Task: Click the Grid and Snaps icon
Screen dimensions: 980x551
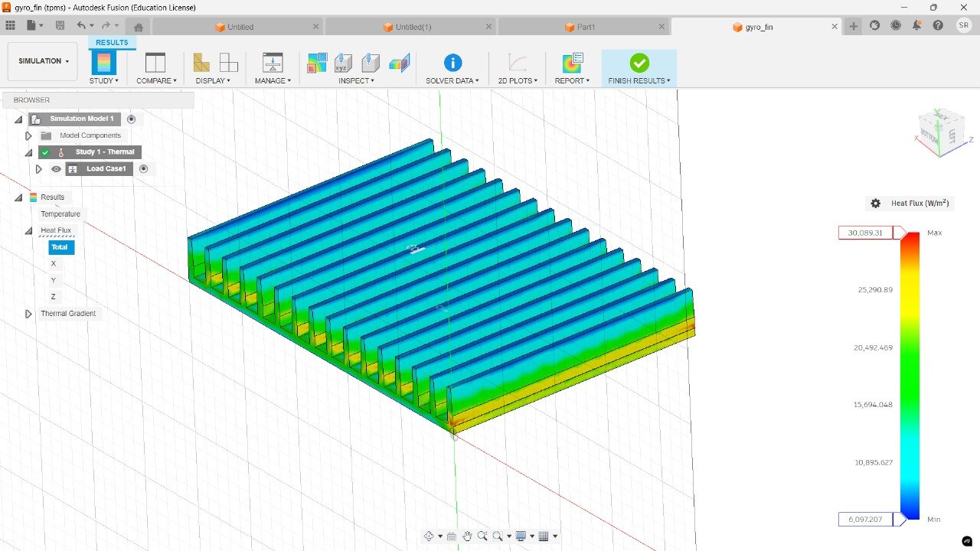Action: (544, 536)
